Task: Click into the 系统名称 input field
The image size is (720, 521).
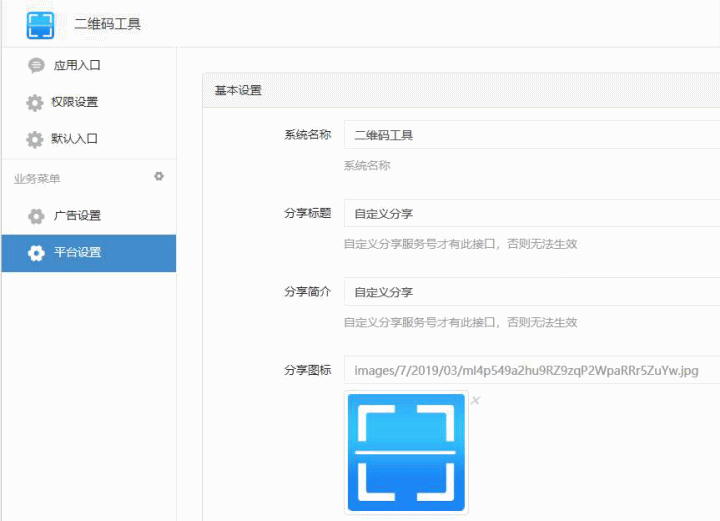Action: pyautogui.click(x=532, y=134)
